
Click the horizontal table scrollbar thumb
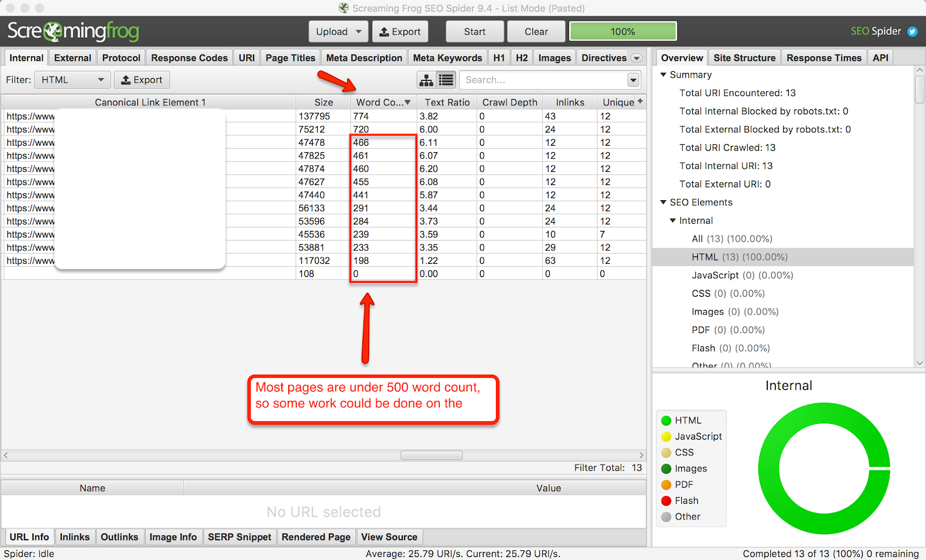pos(432,455)
